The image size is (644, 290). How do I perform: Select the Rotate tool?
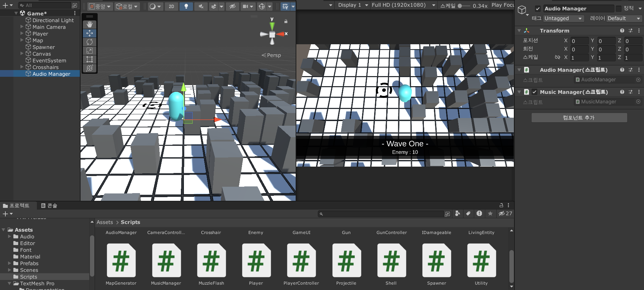pyautogui.click(x=90, y=42)
